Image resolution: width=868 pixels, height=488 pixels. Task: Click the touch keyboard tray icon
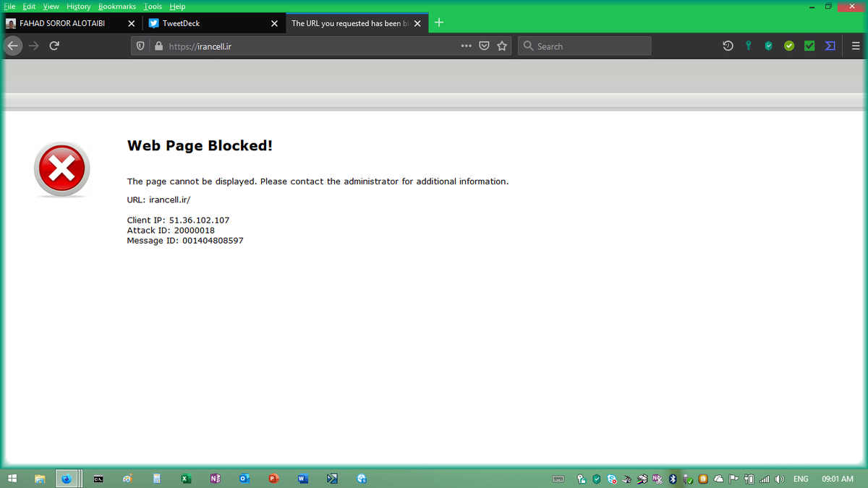558,479
